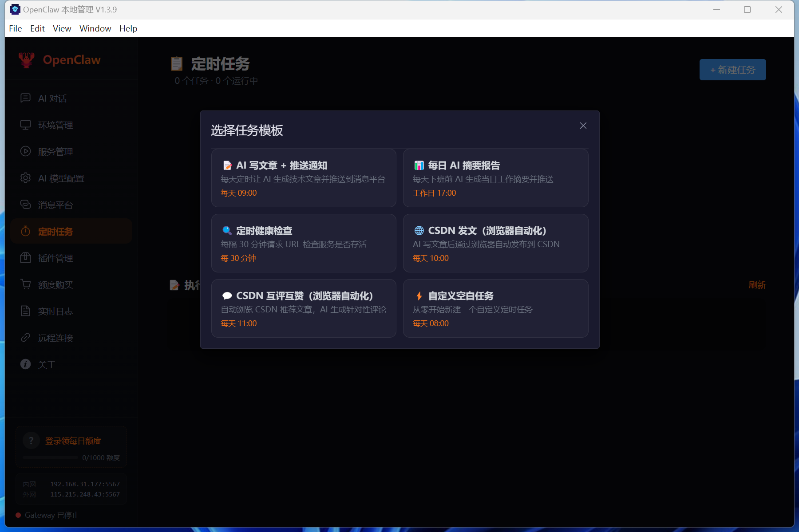This screenshot has width=799, height=532.
Task: Click the 环境管理 monitor icon
Action: click(x=26, y=125)
